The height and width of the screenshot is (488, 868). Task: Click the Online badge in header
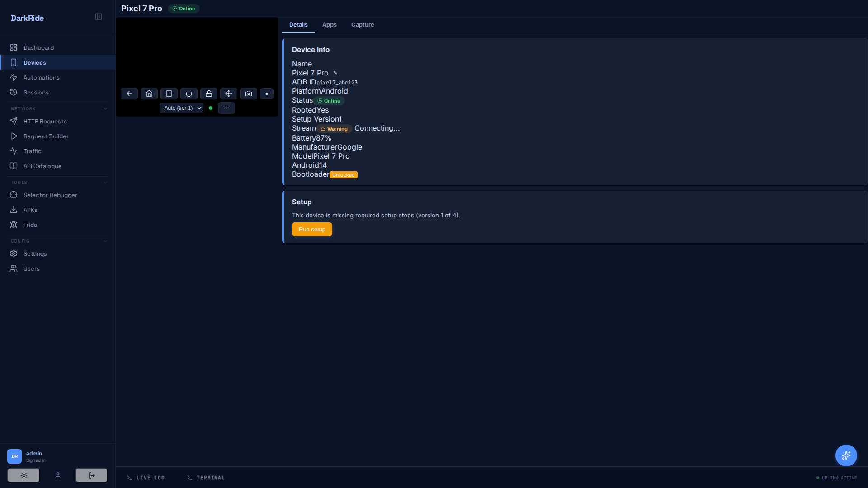click(x=184, y=9)
